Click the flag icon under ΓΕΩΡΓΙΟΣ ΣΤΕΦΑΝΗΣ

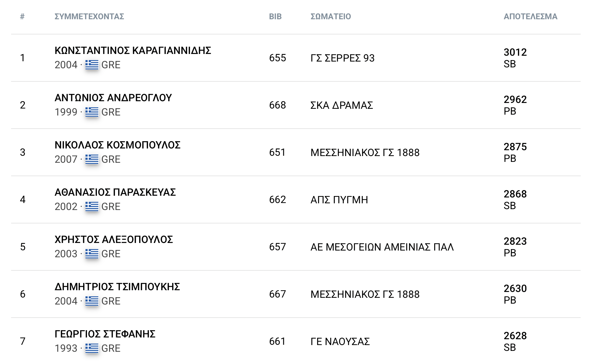[x=92, y=348]
